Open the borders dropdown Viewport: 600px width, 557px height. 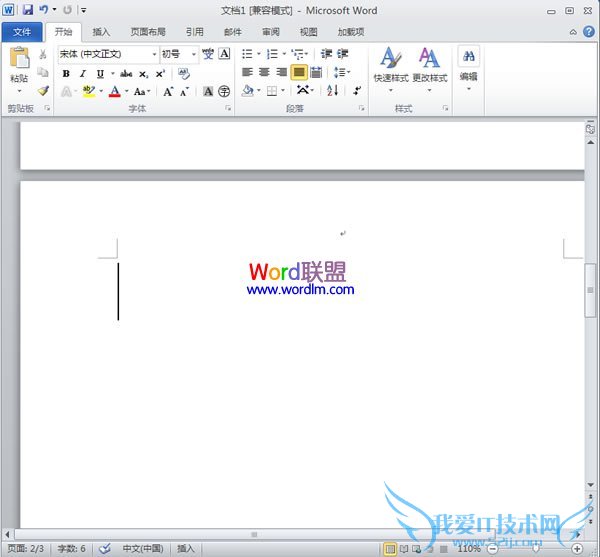tap(283, 91)
